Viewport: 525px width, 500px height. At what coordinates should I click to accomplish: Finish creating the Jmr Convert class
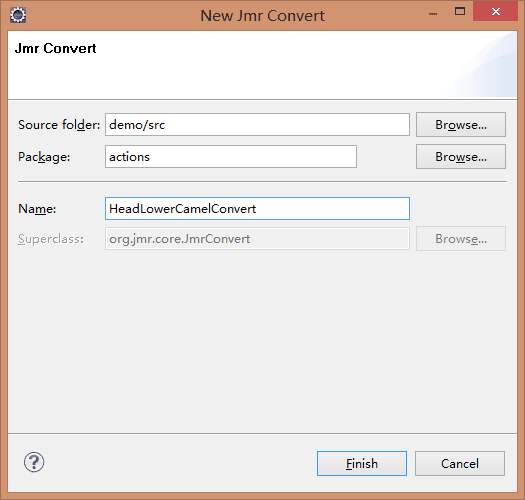click(362, 463)
